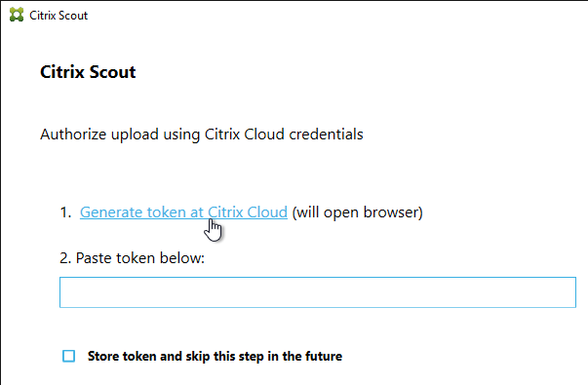Click the will open browser note
The image size is (588, 385).
[357, 212]
